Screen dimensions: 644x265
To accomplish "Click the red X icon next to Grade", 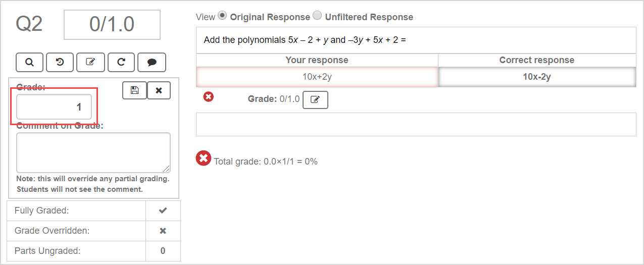I will (208, 96).
